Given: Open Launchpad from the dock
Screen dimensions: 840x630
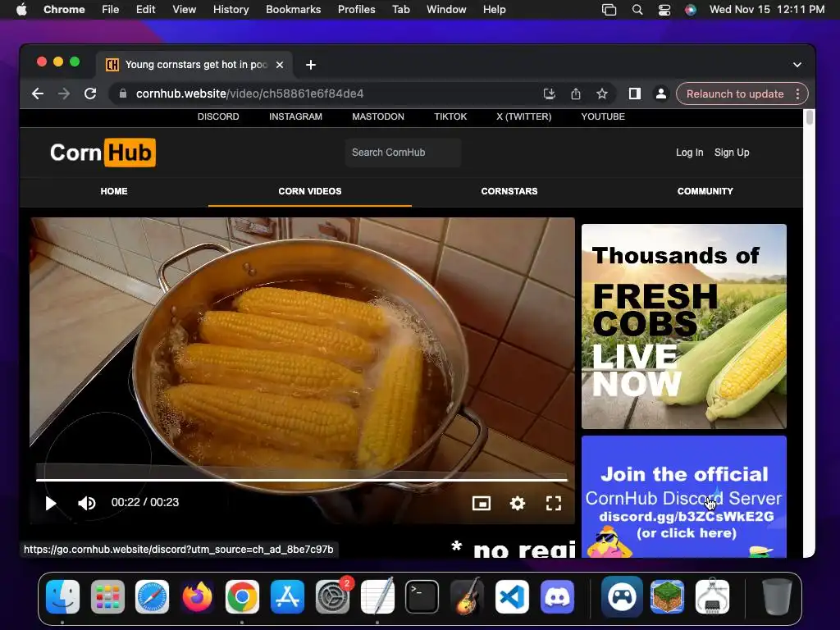Looking at the screenshot, I should click(x=107, y=597).
